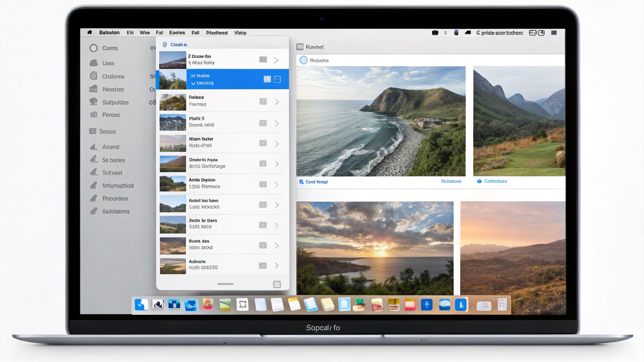Image resolution: width=644 pixels, height=362 pixels.
Task: Click the Pooordem sidebar icon
Action: click(x=94, y=198)
